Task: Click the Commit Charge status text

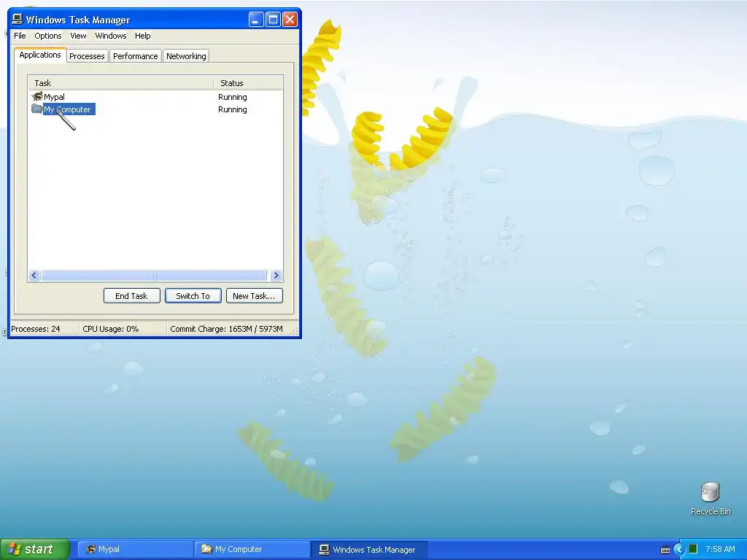Action: [x=226, y=329]
